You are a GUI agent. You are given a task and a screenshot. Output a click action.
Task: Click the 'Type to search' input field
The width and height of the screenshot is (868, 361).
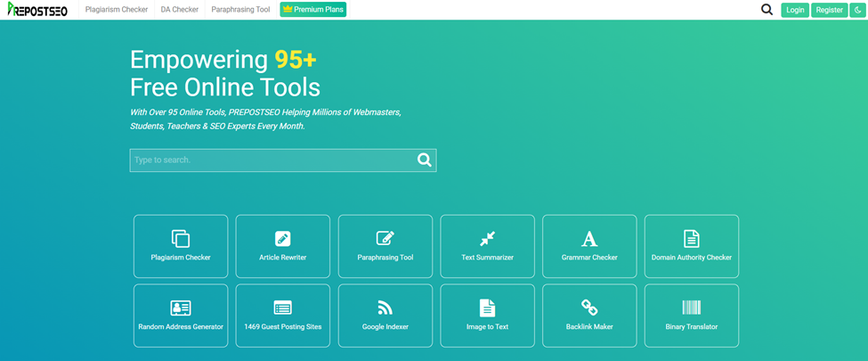click(283, 160)
